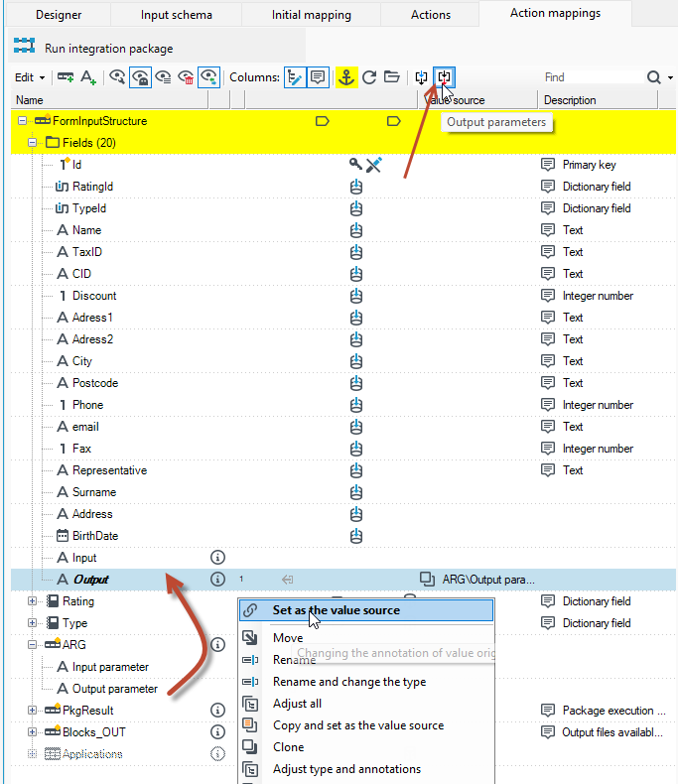Viewport: 678px width, 784px height.
Task: Click the input parameters toolbar icon
Action: coord(421,77)
